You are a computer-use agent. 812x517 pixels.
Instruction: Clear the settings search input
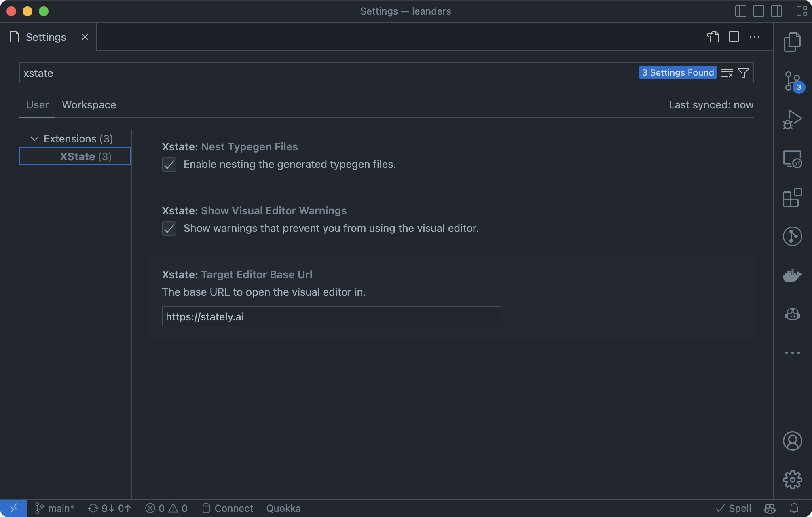727,73
